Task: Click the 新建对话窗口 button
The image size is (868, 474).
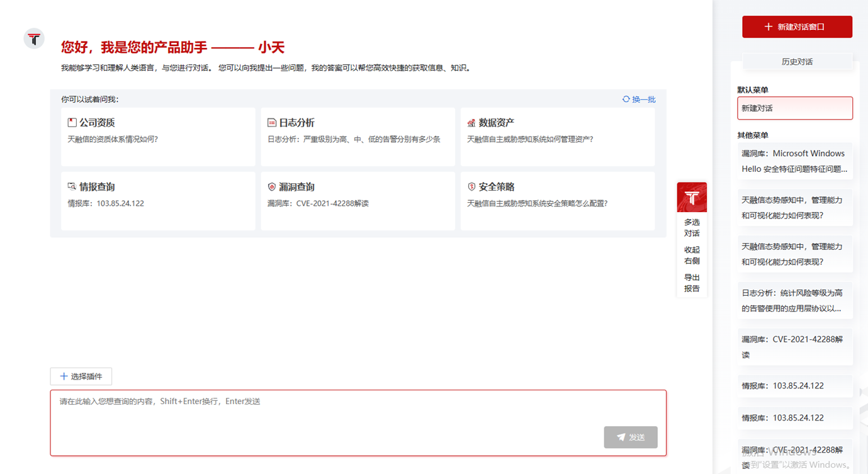Action: pos(797,27)
